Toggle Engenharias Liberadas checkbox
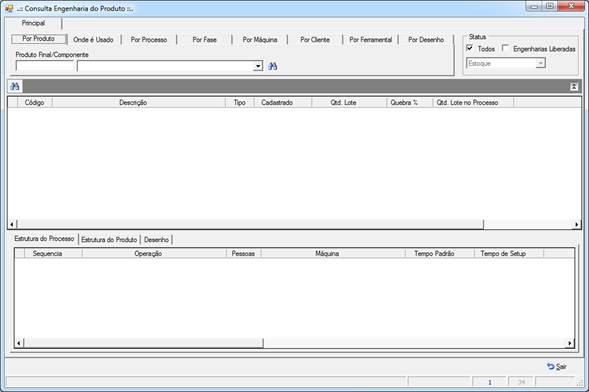 506,48
